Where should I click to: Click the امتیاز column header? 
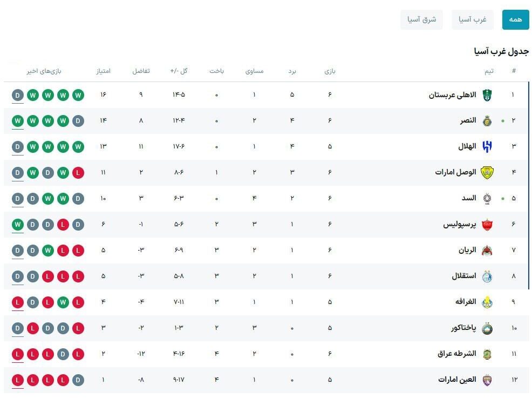click(x=104, y=71)
